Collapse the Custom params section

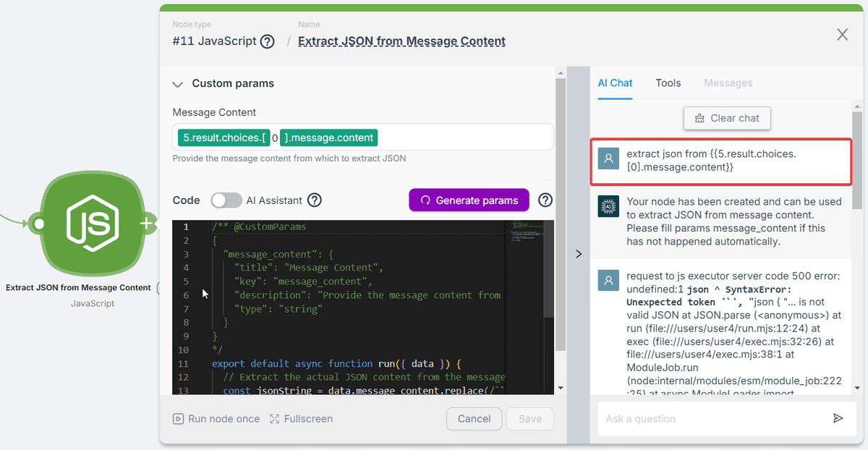178,84
